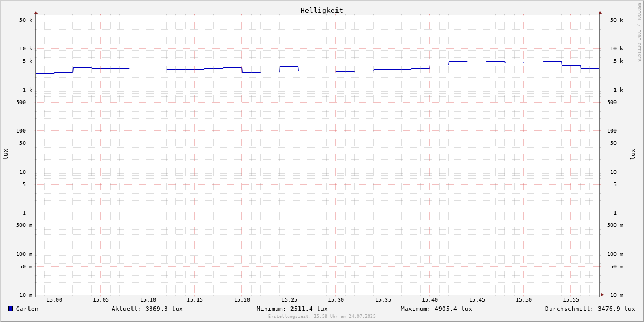Click the '500 m' label on left axis
Image resolution: width=644 pixels, height=322 pixels.
tap(24, 225)
